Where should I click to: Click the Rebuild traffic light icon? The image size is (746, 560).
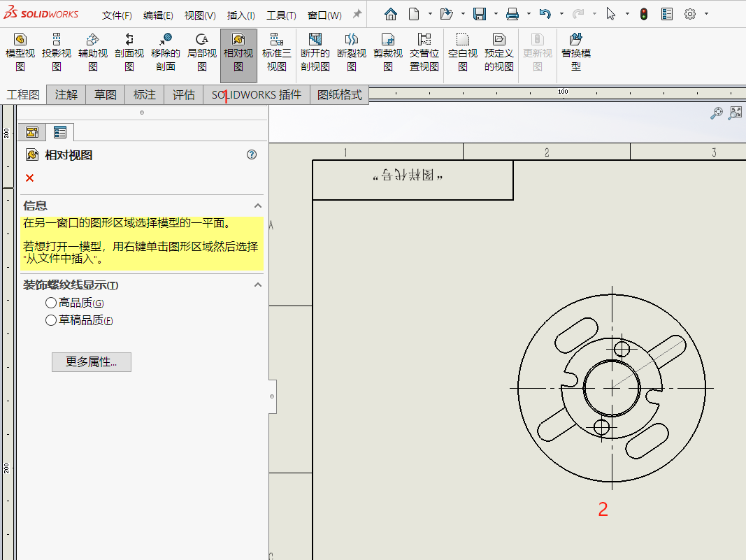coord(644,14)
